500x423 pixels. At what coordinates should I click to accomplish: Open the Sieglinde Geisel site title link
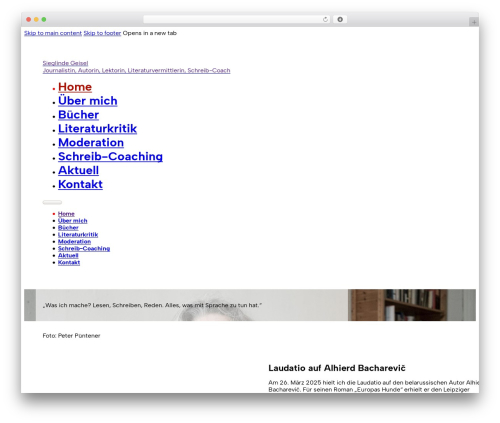(x=65, y=63)
